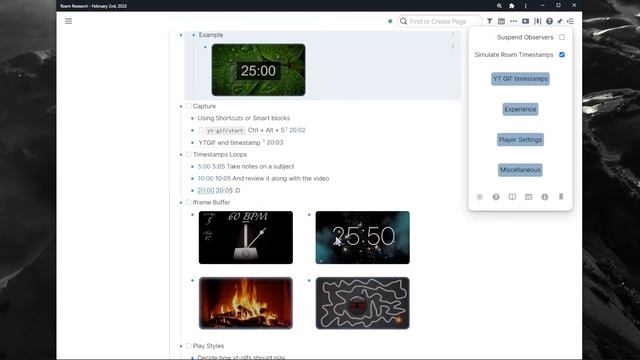Open the YT GIF timestamps submenu
Screen dimensions: 640x360
coord(520,79)
